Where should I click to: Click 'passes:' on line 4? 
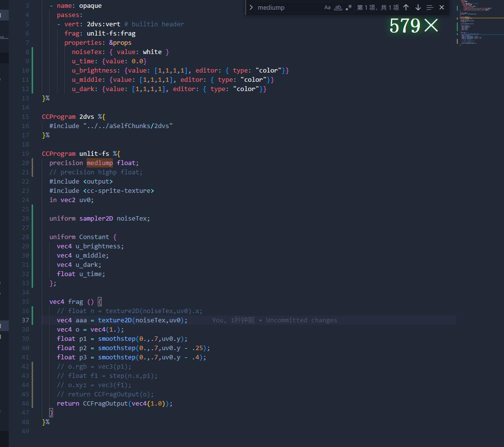pyautogui.click(x=70, y=15)
